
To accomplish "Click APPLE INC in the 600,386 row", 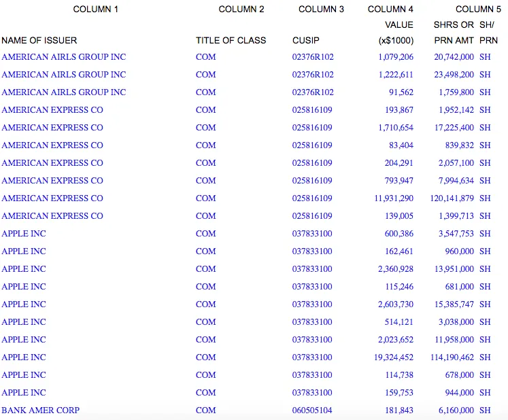I will (x=24, y=234).
